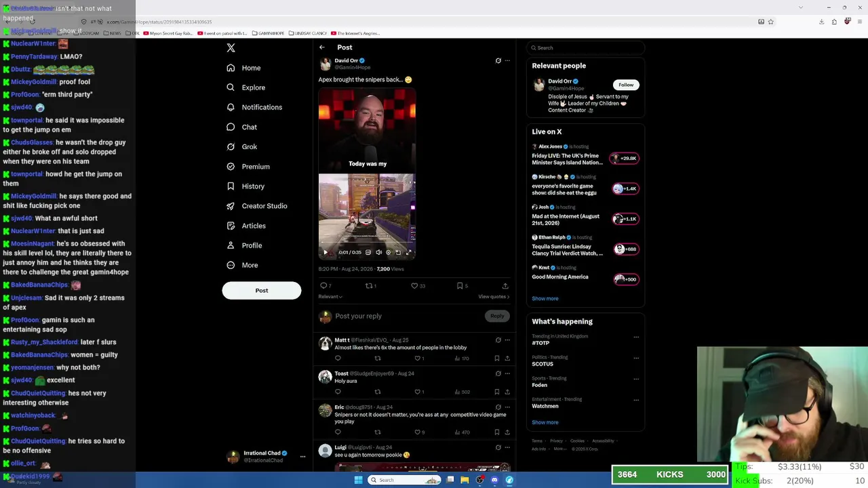Open Articles in the sidebar

pyautogui.click(x=246, y=226)
